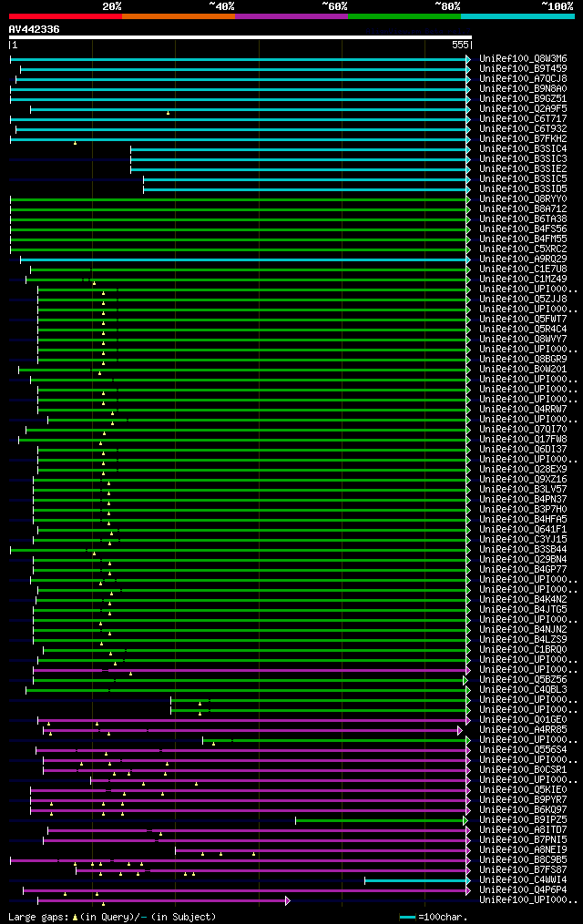Click the UniRef100_B9N8A0 label
Viewport: 583px width, 924px height.
(524, 89)
